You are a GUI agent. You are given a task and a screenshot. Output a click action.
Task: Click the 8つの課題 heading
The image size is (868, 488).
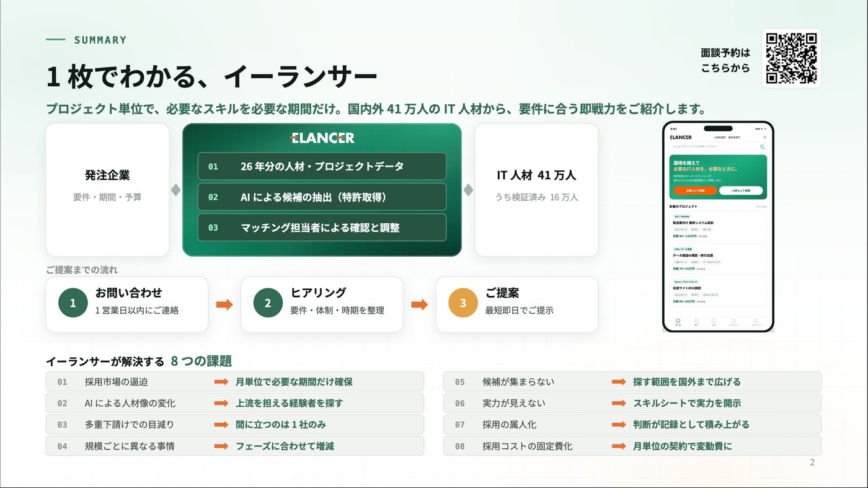[x=201, y=361]
